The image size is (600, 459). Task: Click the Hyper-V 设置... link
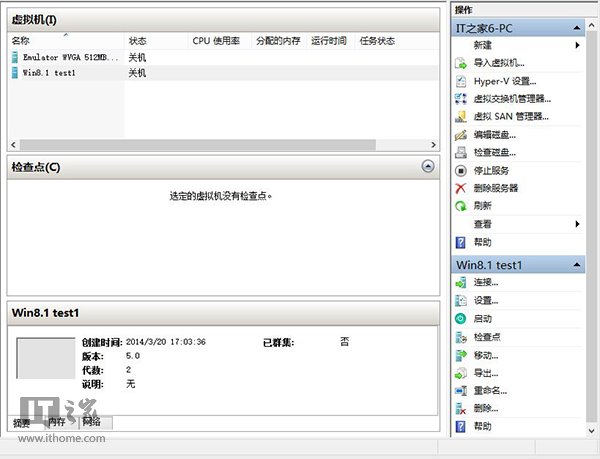505,81
